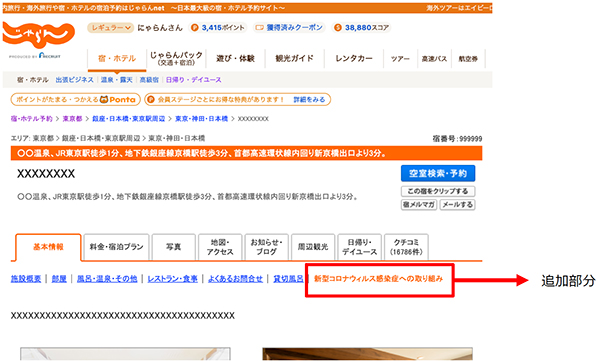The height and width of the screenshot is (363, 600).
Task: Open the 観光ガイド tab
Action: point(294,59)
